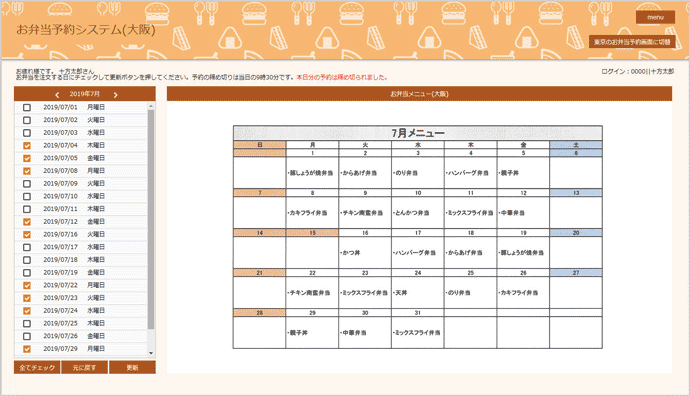Click the お弁当メニュー(大阪) header

(419, 94)
